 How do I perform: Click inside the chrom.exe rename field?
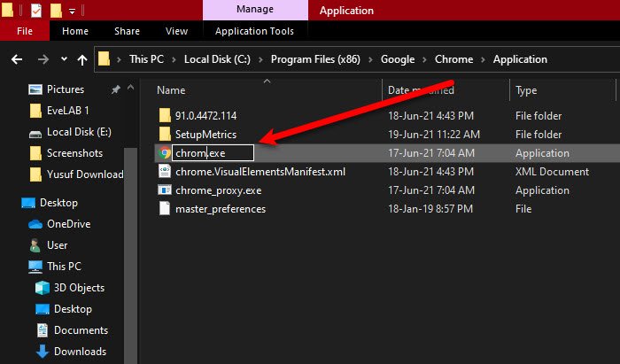[213, 152]
